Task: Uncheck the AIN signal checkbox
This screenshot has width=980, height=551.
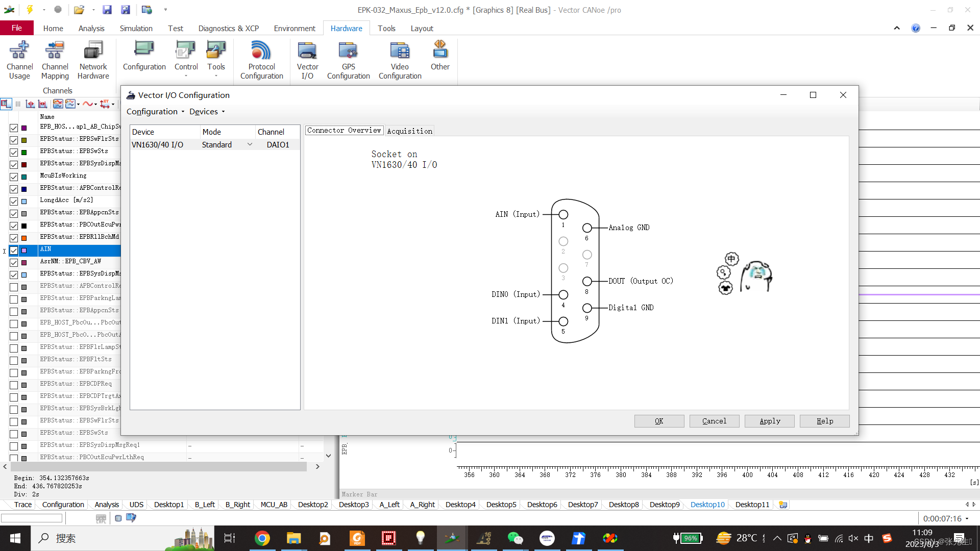Action: pyautogui.click(x=14, y=251)
